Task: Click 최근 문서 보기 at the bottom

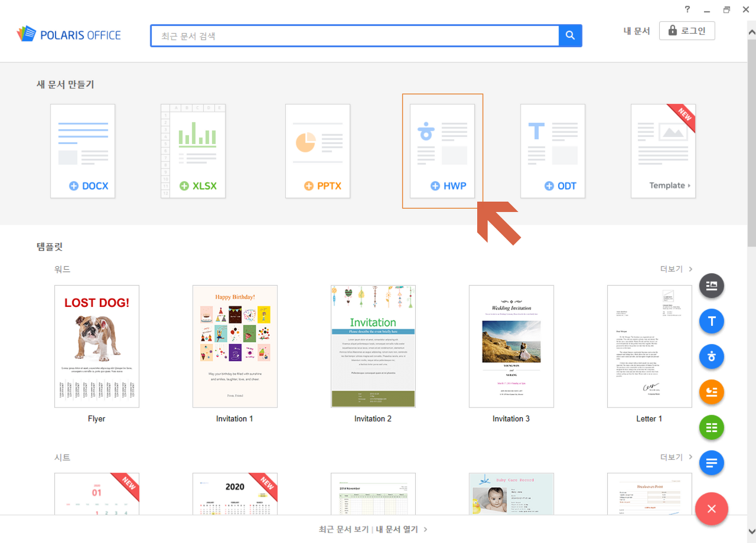Action: [x=344, y=529]
